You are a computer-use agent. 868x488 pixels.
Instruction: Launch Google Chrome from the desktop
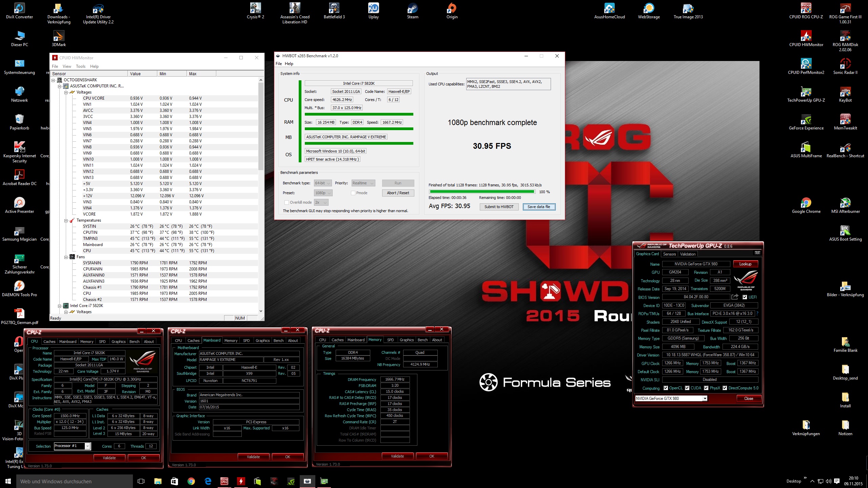point(806,205)
